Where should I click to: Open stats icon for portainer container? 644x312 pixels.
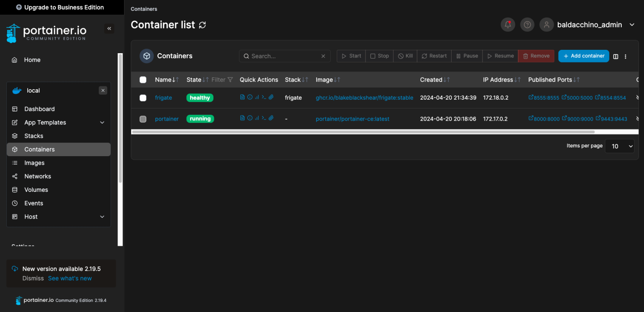pyautogui.click(x=257, y=119)
